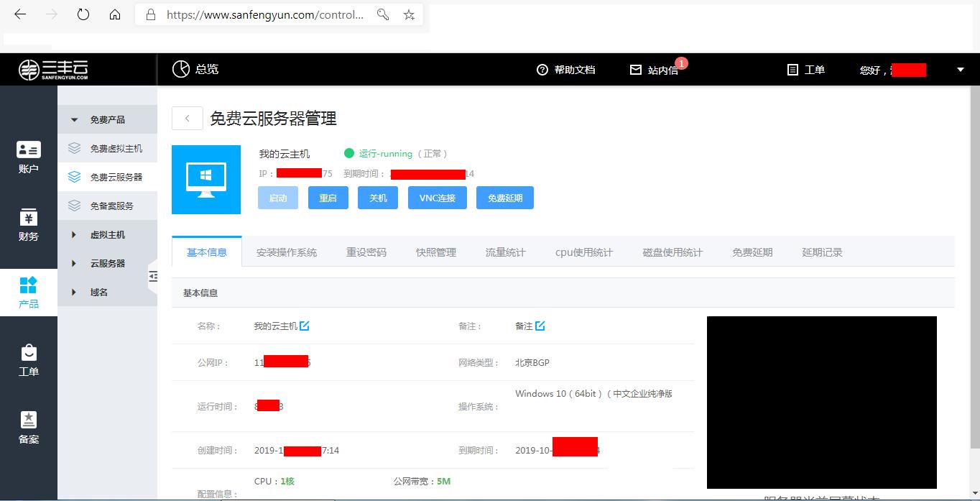The width and height of the screenshot is (980, 501).
Task: Open the 账户 sidebar icon
Action: pos(29,157)
